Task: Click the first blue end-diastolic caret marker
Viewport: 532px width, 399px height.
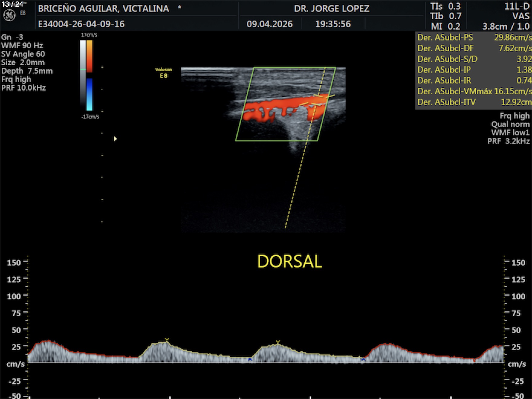Action: tap(250, 359)
